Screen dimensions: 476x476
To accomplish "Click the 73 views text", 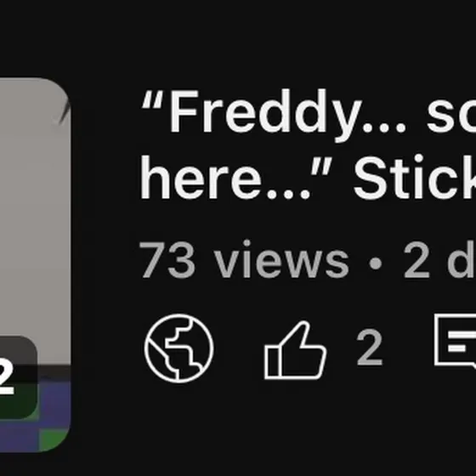I will coord(244,259).
